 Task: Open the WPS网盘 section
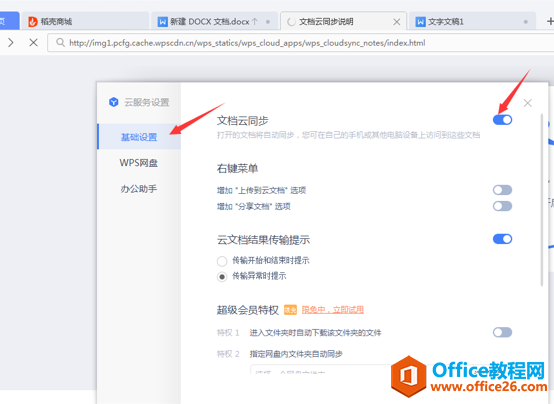click(139, 163)
